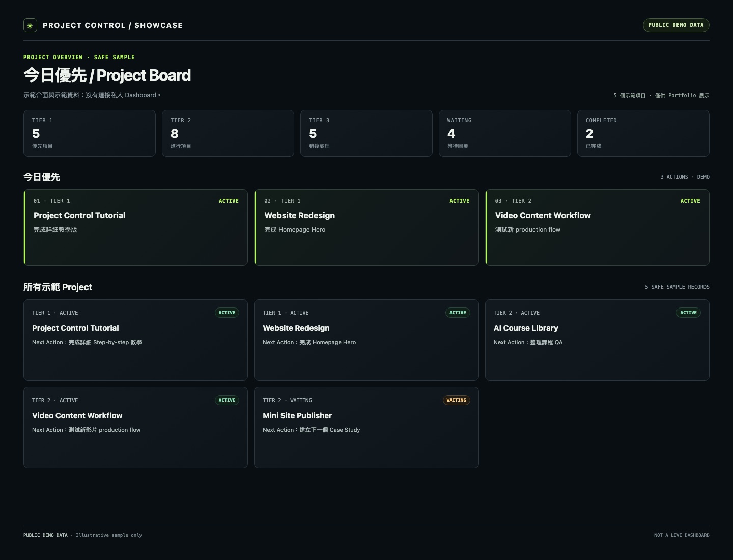Open the COMPLETED stat card showing 2

[643, 133]
